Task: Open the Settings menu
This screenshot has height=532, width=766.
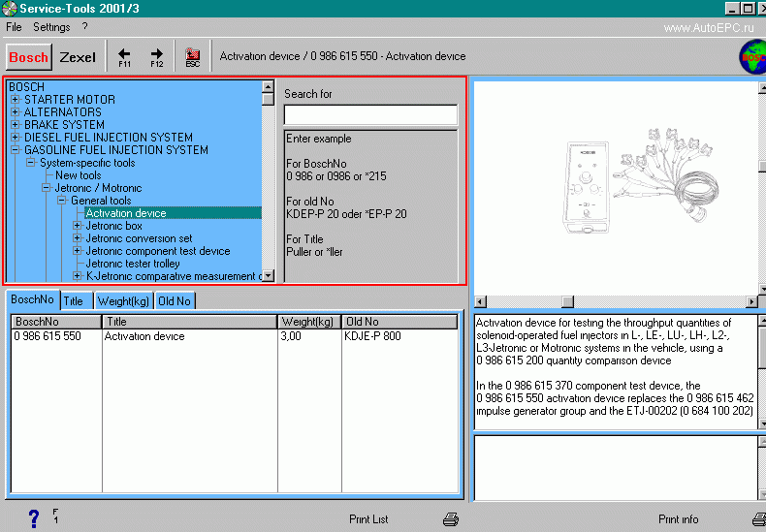Action: pyautogui.click(x=51, y=27)
